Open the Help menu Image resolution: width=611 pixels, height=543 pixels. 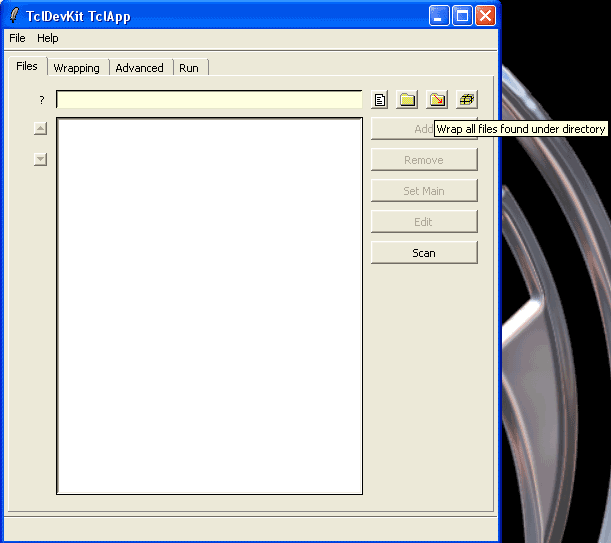pos(48,38)
